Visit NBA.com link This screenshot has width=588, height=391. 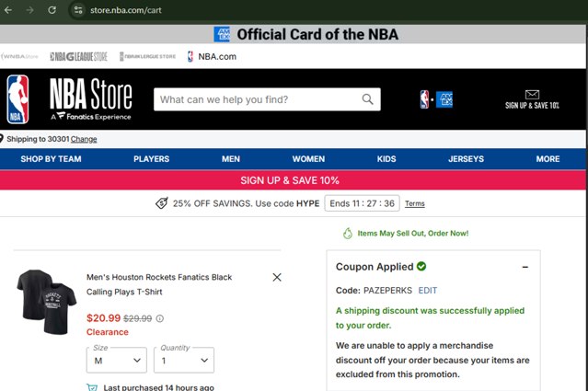[x=212, y=57]
